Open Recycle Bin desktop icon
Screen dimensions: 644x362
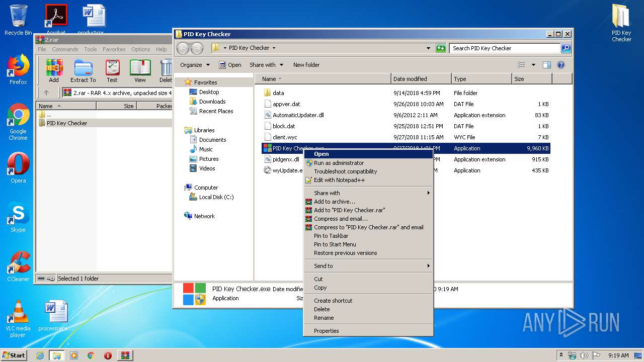tap(18, 20)
